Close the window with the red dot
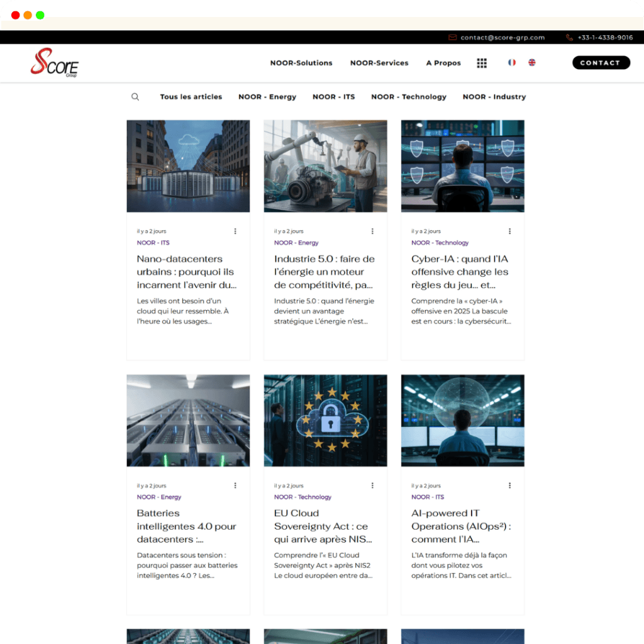The image size is (644, 644). click(16, 15)
